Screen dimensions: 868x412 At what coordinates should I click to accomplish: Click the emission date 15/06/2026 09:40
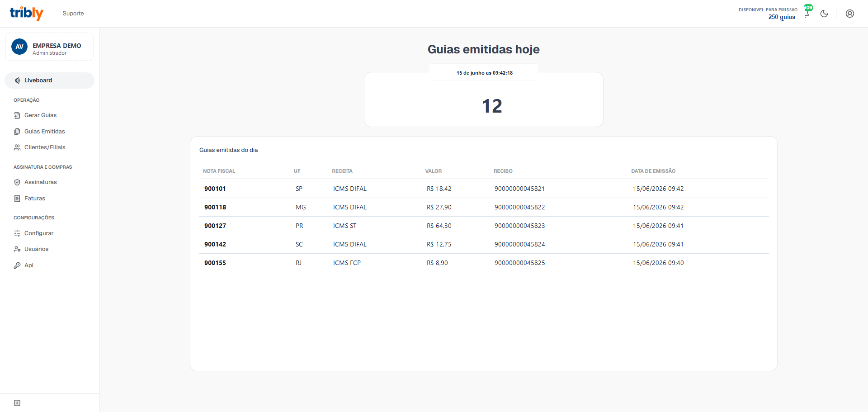[658, 263]
